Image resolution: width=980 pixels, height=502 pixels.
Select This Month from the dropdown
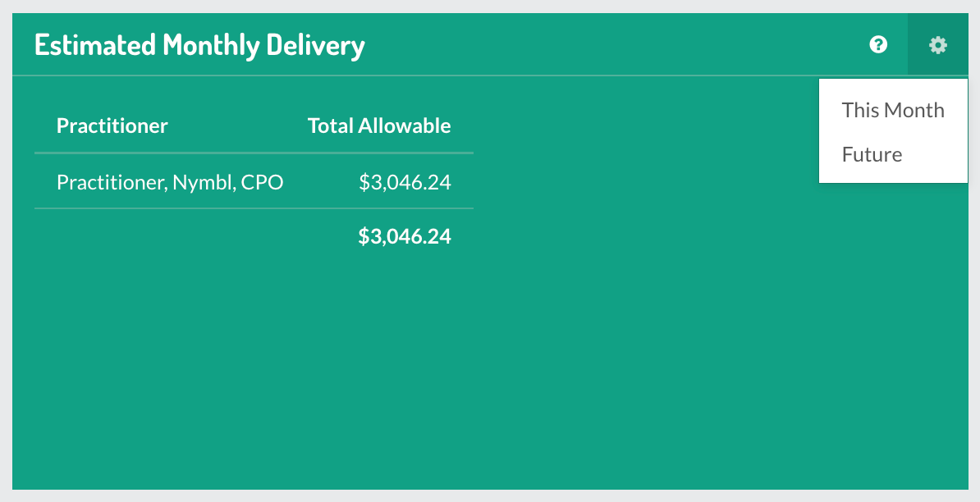[x=893, y=110]
